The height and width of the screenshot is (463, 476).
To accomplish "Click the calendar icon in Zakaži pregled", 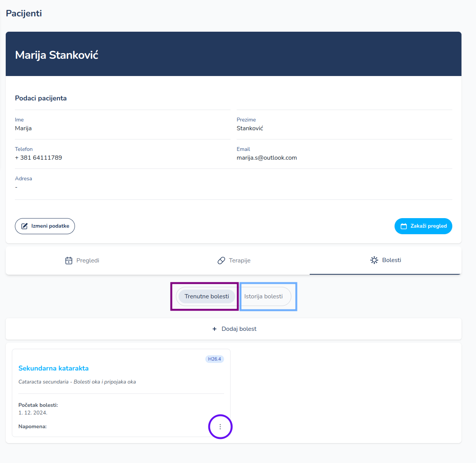I will (x=403, y=226).
